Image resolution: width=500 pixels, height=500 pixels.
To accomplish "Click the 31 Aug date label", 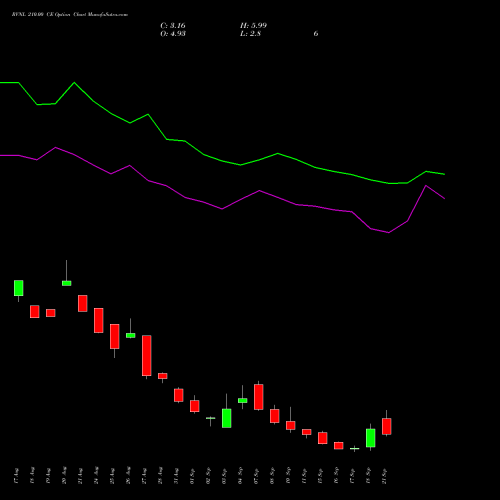I will pyautogui.click(x=176, y=476).
